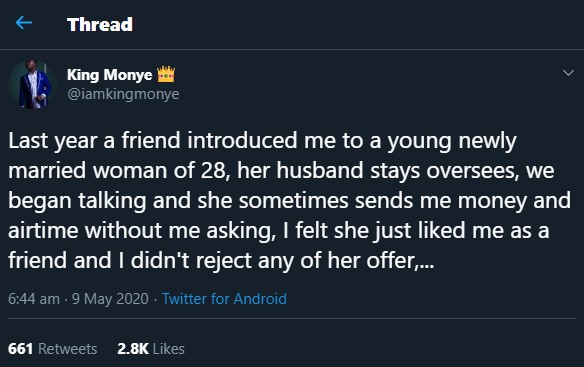Click the word 'Retweets' label
Screen dimensions: 584x367
[x=68, y=349]
